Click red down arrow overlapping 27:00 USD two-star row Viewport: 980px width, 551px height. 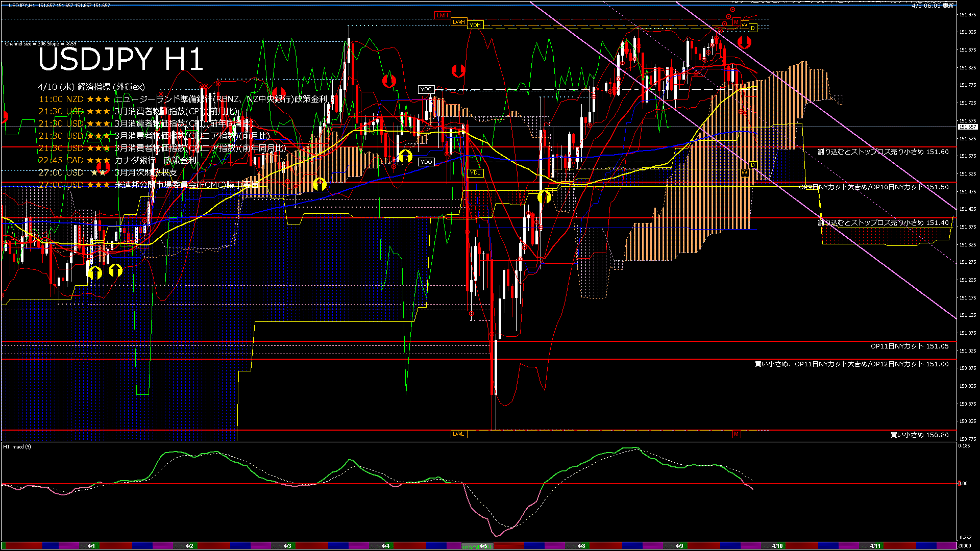[x=103, y=167]
